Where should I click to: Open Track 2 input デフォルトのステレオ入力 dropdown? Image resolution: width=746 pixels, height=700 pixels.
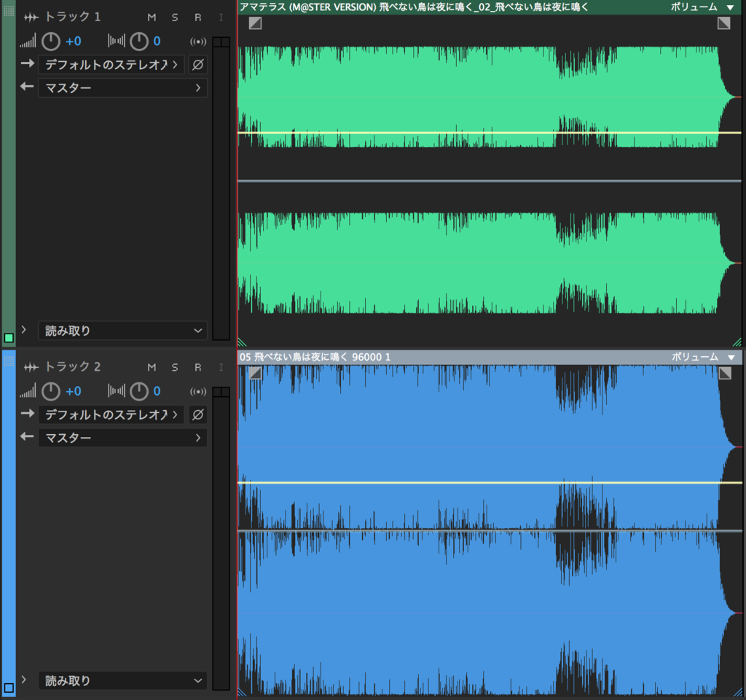click(x=111, y=414)
